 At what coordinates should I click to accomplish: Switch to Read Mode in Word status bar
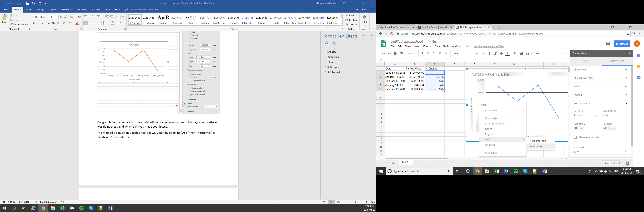[324, 202]
